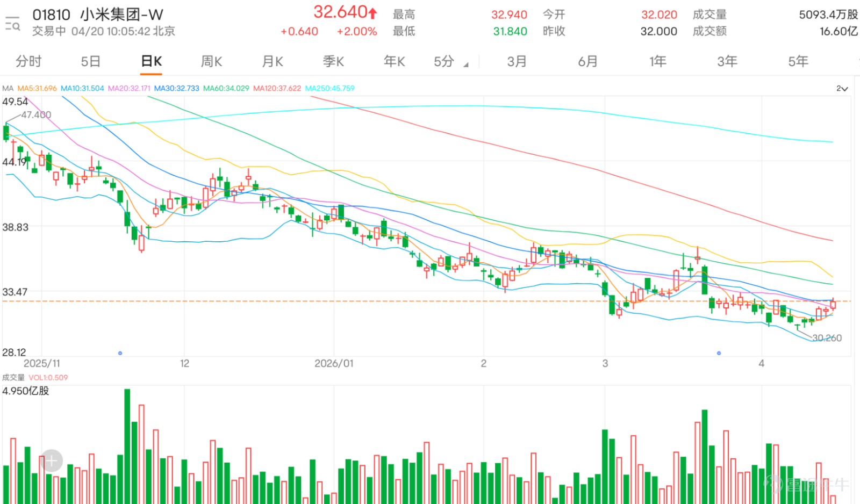Click the 成交量 value 5093.4万股
The width and height of the screenshot is (860, 504).
828,15
